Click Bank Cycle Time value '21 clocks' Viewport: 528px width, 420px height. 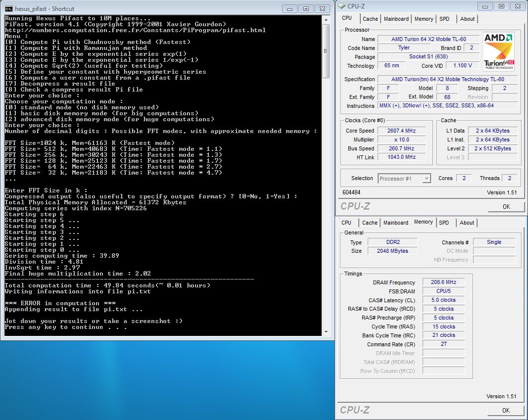[443, 335]
